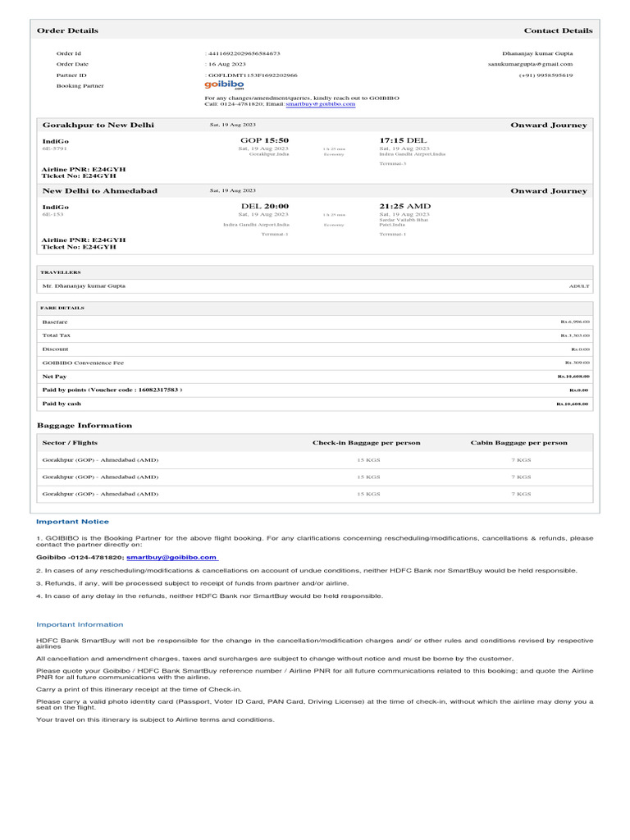Click Goibibo -0124-4781820 phone text in notice

click(x=80, y=557)
